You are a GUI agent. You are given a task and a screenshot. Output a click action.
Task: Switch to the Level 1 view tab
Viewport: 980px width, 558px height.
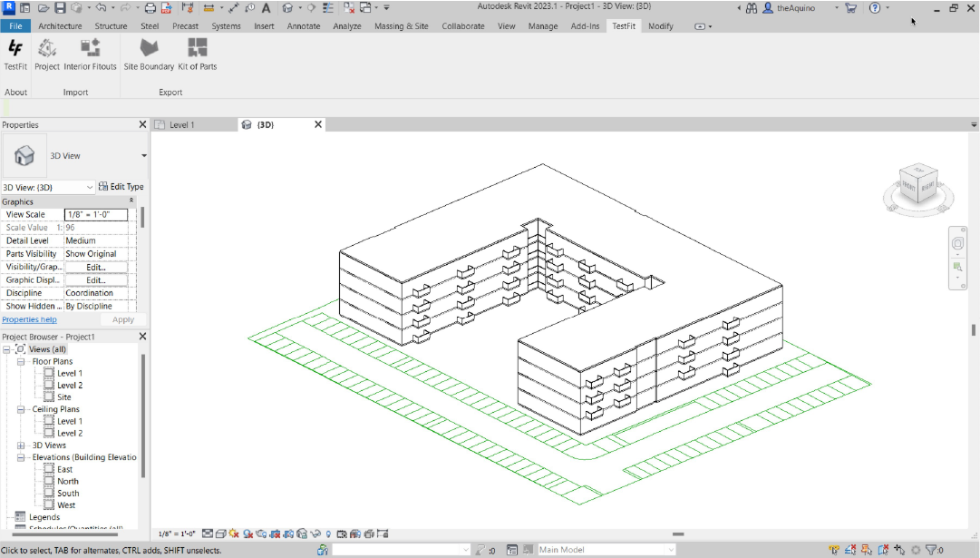pyautogui.click(x=182, y=124)
